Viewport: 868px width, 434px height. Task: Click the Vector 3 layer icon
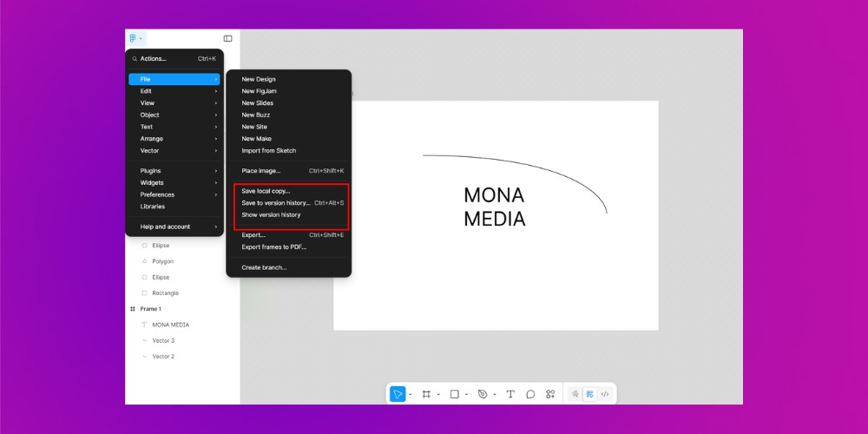tap(144, 340)
